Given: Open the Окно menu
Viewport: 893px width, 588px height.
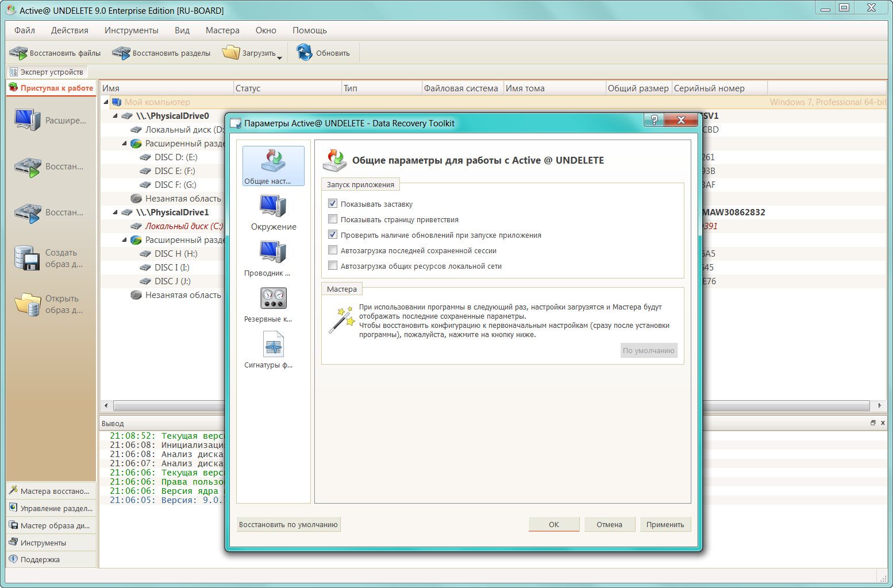Looking at the screenshot, I should click(x=265, y=30).
